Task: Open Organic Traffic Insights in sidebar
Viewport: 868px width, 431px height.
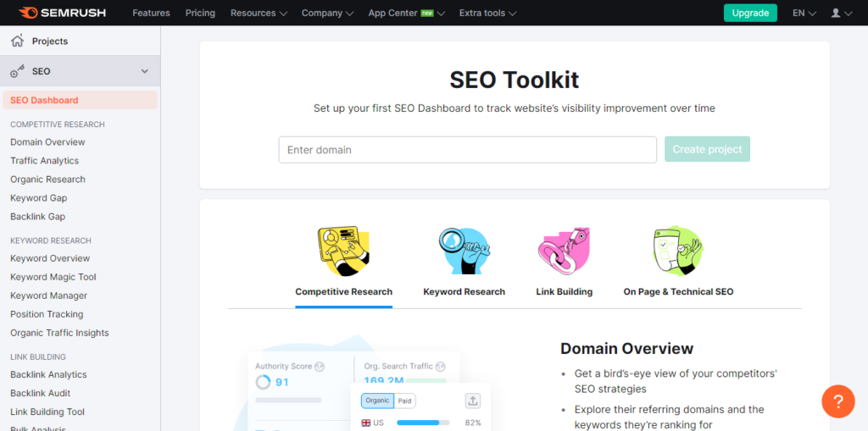Action: click(59, 333)
